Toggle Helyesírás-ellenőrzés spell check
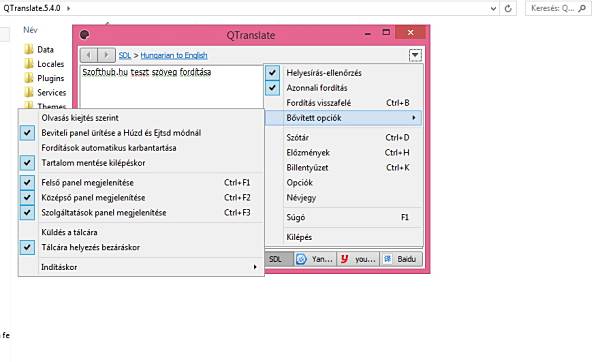600x362 pixels. [x=344, y=73]
